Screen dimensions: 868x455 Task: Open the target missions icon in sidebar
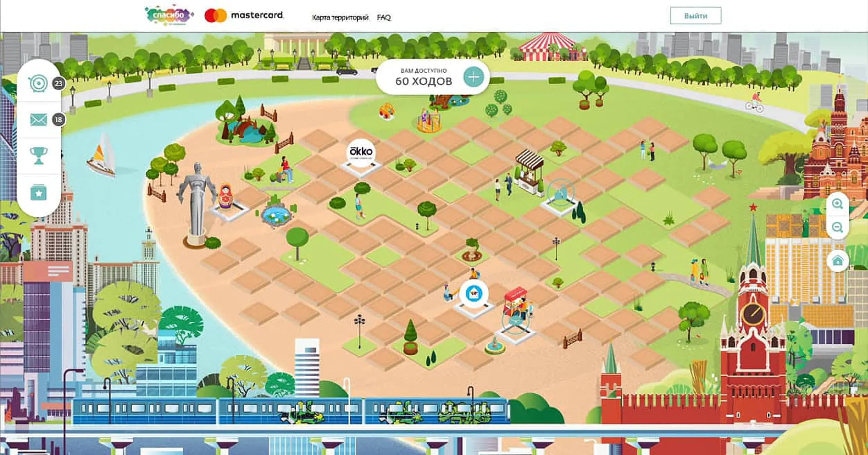[38, 83]
